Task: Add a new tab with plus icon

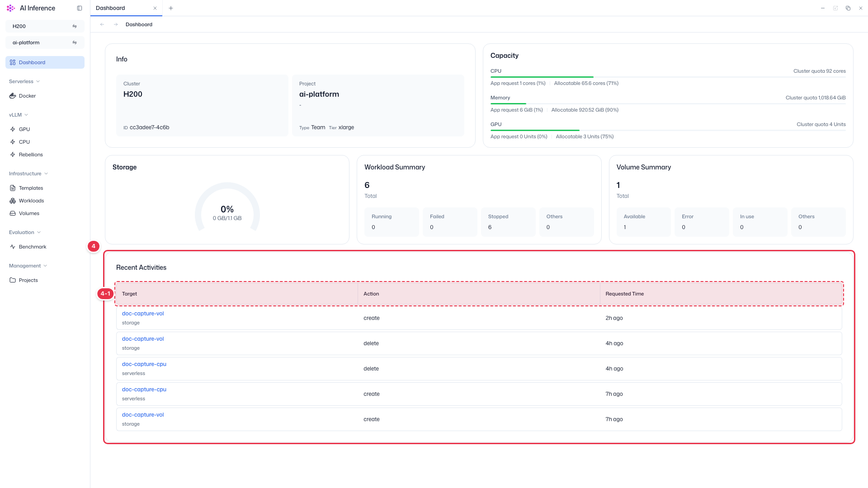Action: 170,8
